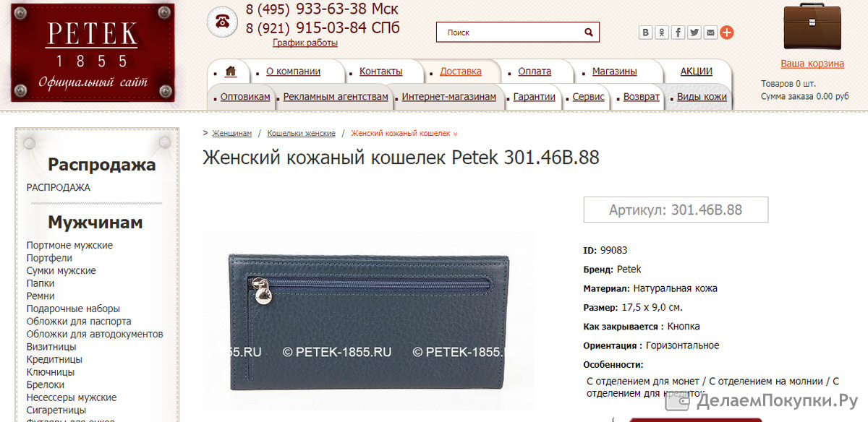Screen dimensions: 868x422
Task: Share the page on Twitter
Action: (694, 33)
